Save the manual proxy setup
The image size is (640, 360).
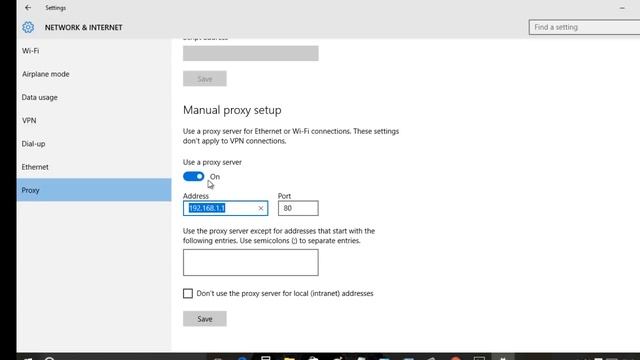tap(204, 319)
